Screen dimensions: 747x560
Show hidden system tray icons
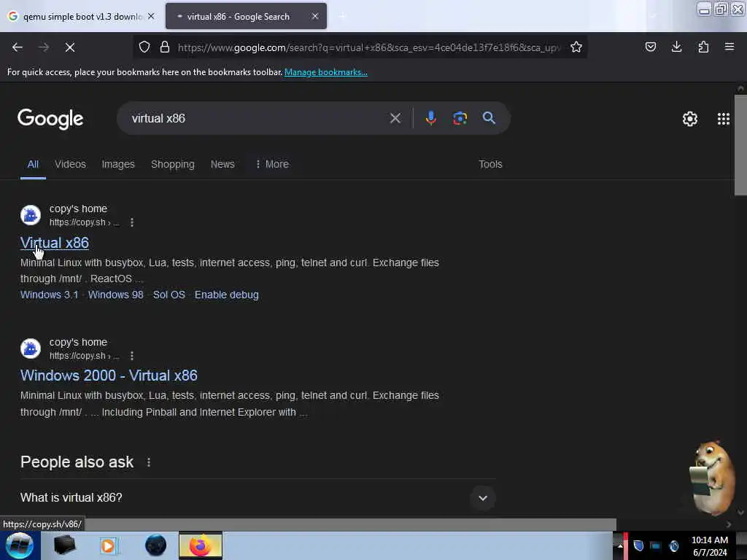click(620, 545)
